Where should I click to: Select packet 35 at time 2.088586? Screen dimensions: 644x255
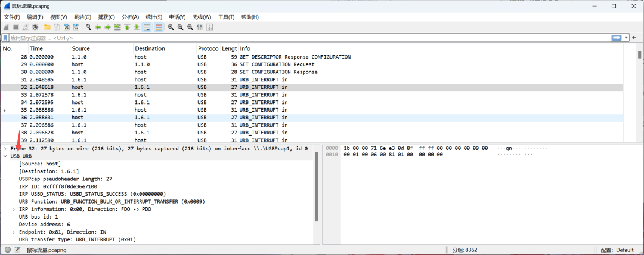click(312, 110)
